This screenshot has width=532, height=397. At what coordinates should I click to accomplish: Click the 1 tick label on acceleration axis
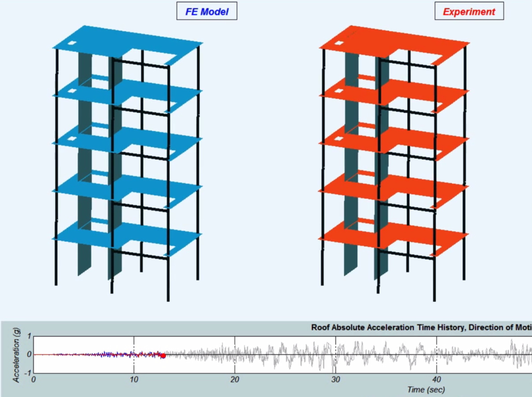click(x=29, y=336)
